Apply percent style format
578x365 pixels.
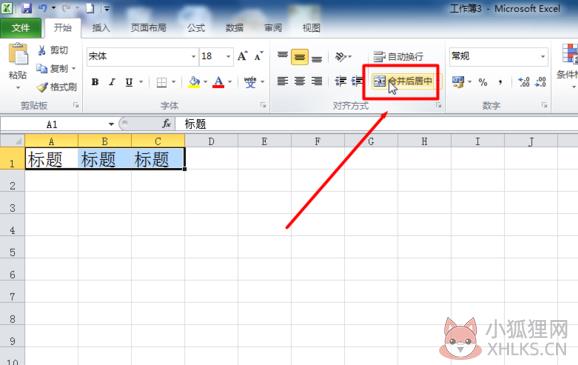pyautogui.click(x=483, y=82)
